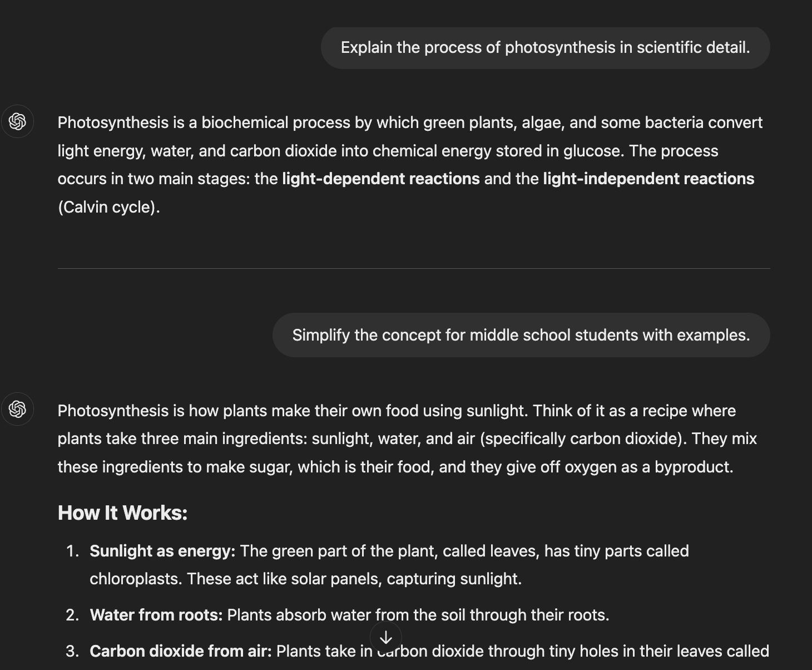Click the "Simplify the concept for middle school" message bubble

(521, 335)
